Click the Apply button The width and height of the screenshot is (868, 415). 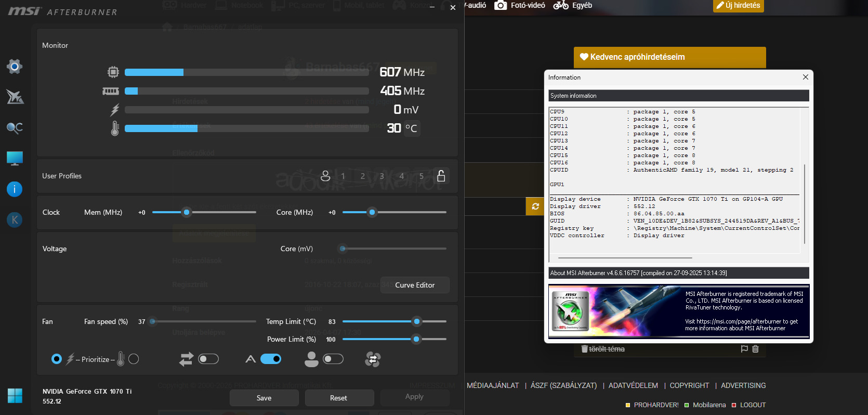pos(414,397)
